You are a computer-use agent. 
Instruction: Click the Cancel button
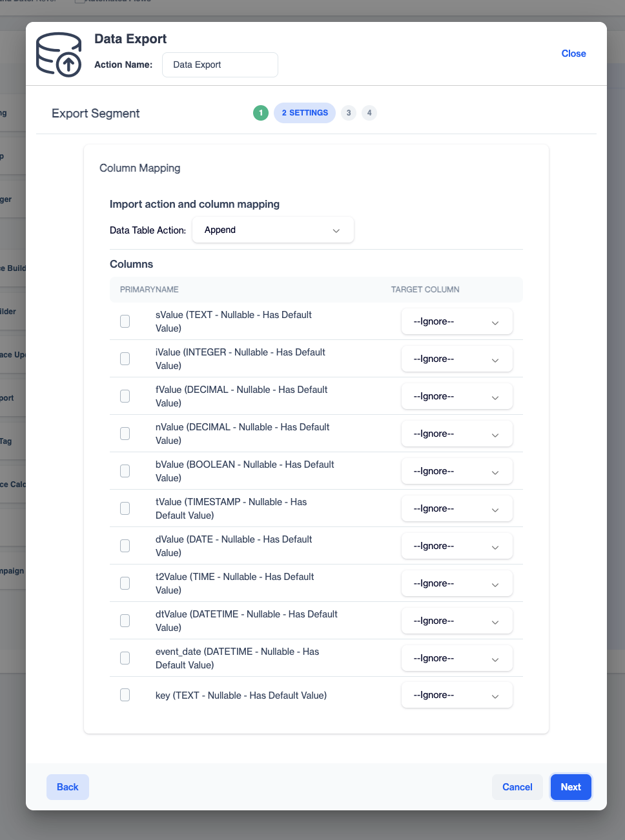tap(517, 787)
